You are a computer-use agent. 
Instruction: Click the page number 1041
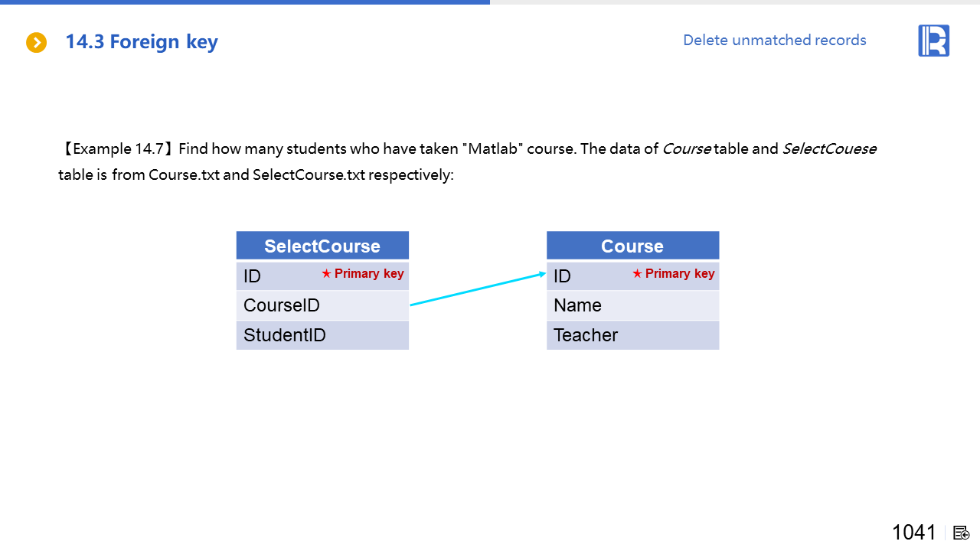(x=913, y=533)
